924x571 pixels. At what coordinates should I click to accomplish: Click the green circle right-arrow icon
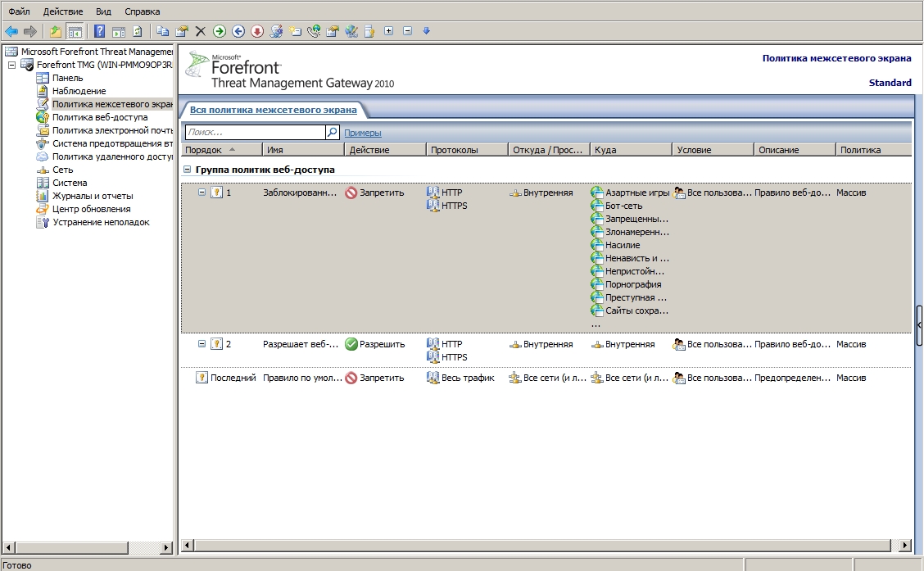(x=220, y=31)
